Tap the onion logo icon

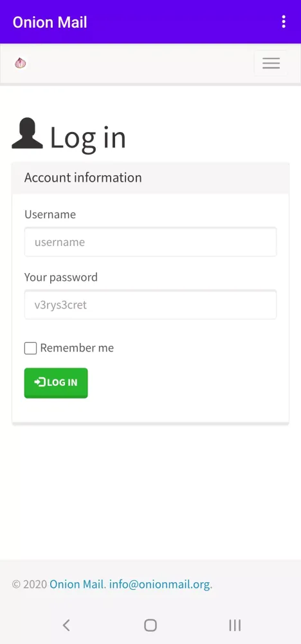21,63
